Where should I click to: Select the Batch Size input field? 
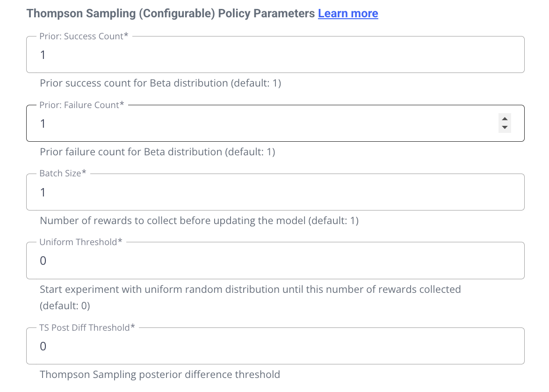click(x=275, y=192)
